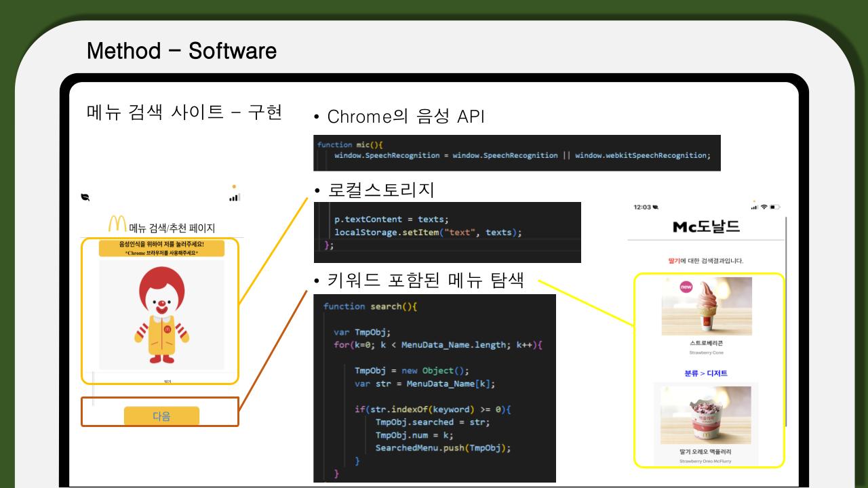Click the highlighted 딸기 keyword in results
The width and height of the screenshot is (868, 488).
[x=674, y=260]
